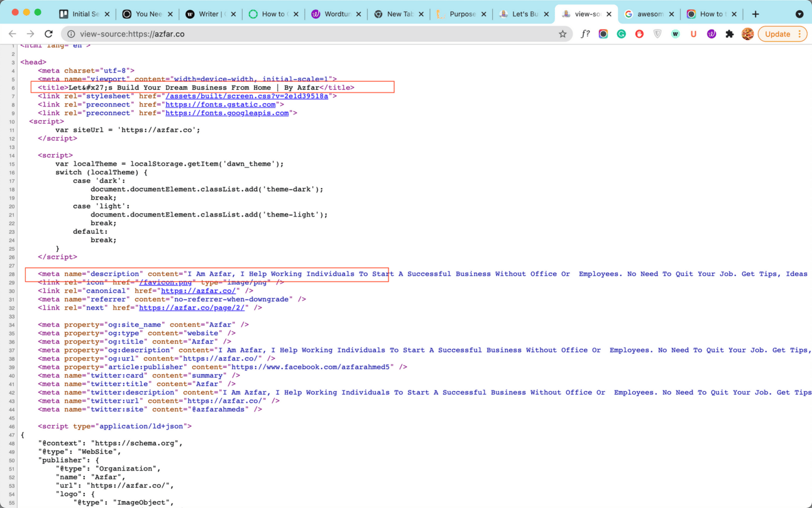The height and width of the screenshot is (508, 812).
Task: Close the 'New Tab' tab
Action: tap(421, 14)
